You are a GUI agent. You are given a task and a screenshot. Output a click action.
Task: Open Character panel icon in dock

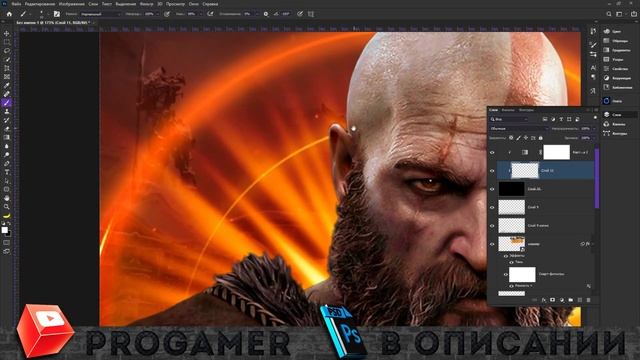click(593, 68)
